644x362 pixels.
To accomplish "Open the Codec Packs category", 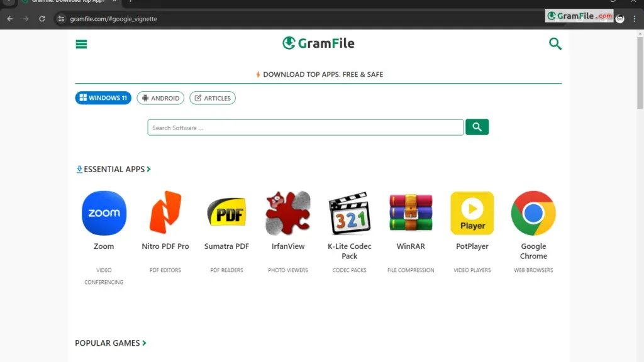I will [350, 270].
